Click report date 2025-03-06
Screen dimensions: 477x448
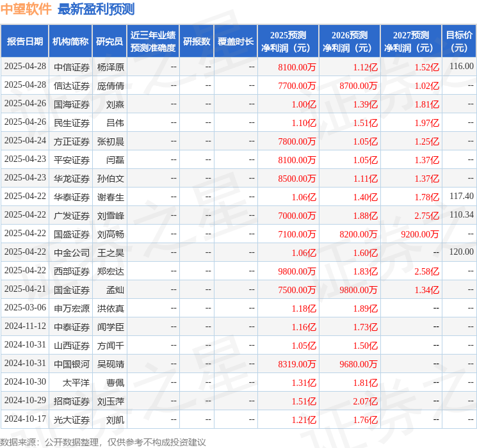[x=25, y=307]
